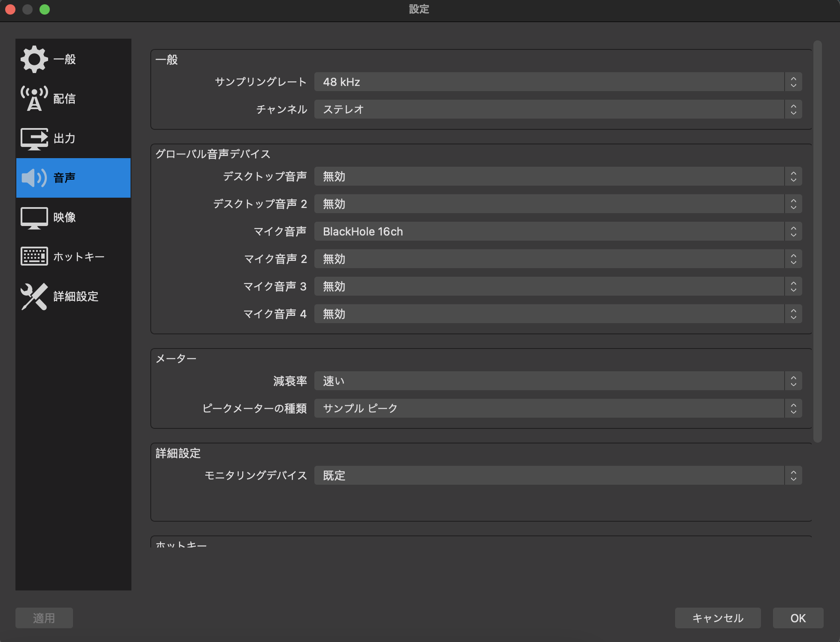This screenshot has height=642, width=840.
Task: Click the stepper arrows beside 48 kHz
Action: pyautogui.click(x=793, y=82)
